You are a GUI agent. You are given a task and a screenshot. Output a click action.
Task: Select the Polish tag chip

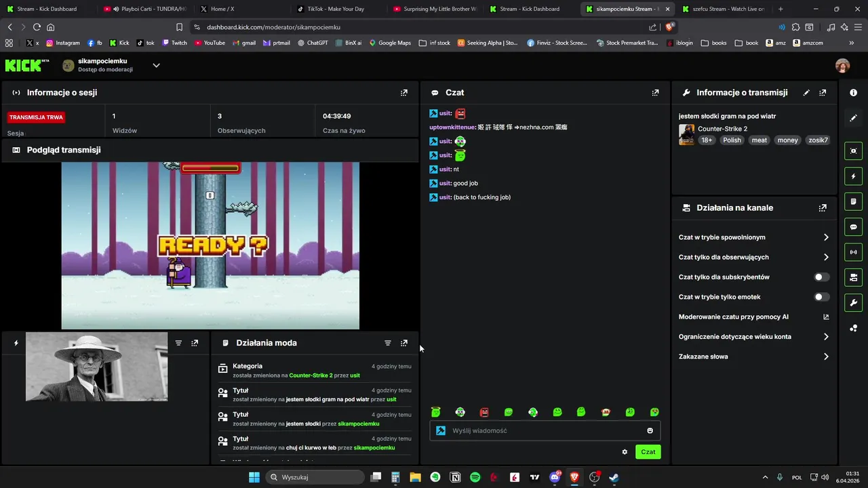(x=732, y=140)
